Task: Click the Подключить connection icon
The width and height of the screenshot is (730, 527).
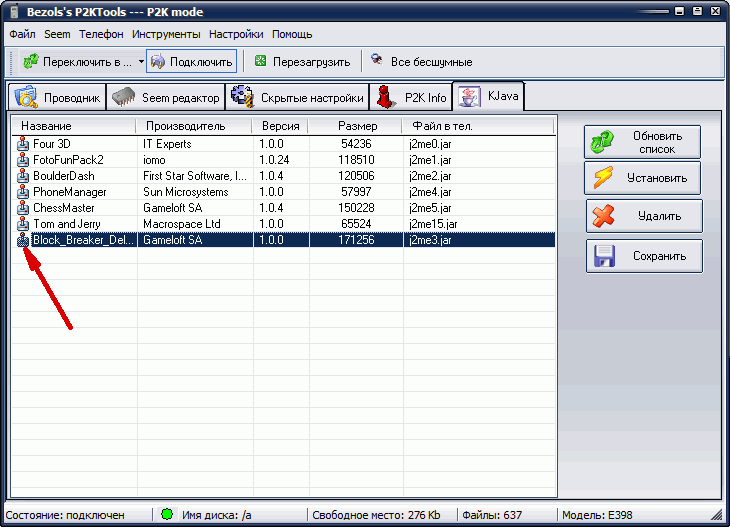Action: pos(158,61)
